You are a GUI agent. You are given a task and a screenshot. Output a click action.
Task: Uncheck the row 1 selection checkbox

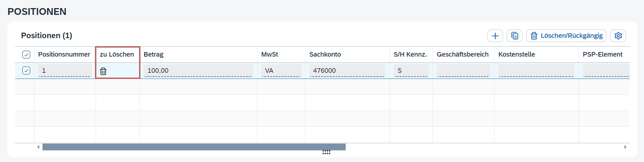pos(26,70)
